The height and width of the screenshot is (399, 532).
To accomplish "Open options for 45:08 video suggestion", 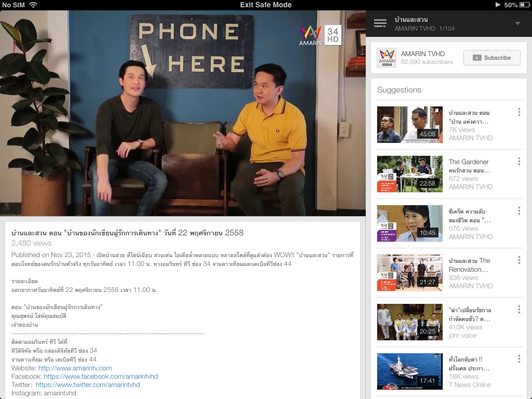I will (x=519, y=112).
